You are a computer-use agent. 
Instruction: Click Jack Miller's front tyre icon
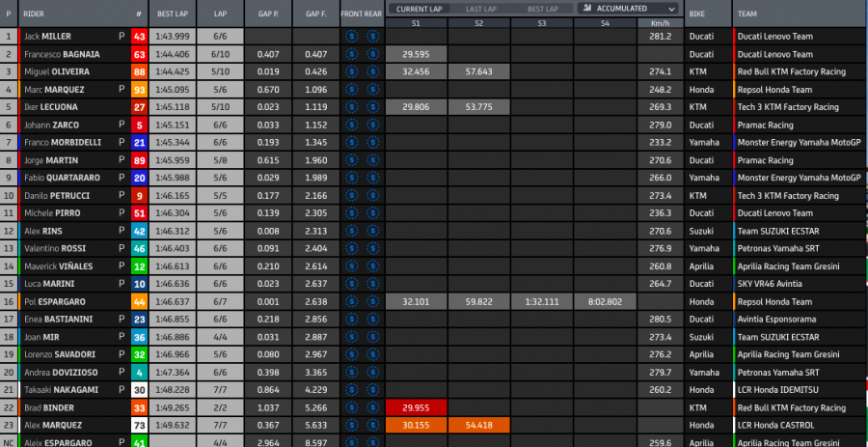[x=353, y=37]
